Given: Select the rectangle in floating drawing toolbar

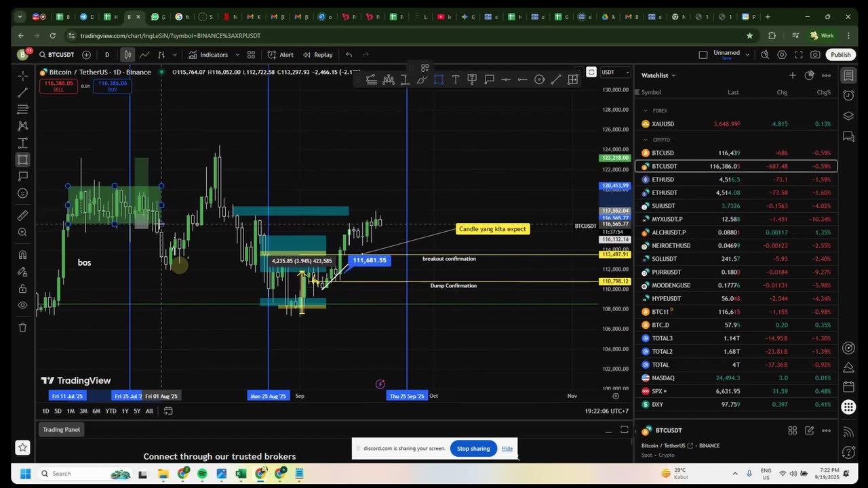Looking at the screenshot, I should click(x=439, y=80).
